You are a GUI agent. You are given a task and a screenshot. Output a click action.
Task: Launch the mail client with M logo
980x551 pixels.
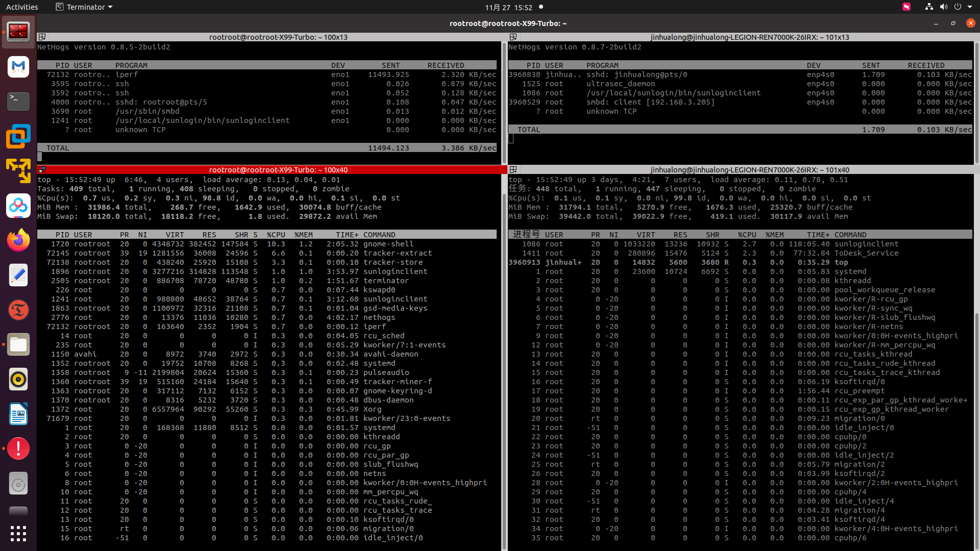click(18, 66)
